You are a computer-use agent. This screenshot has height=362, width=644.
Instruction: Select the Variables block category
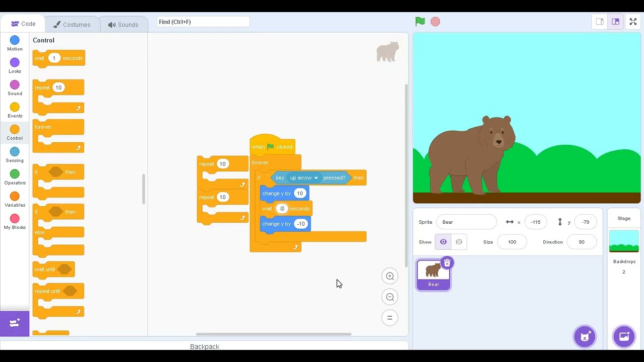(15, 200)
